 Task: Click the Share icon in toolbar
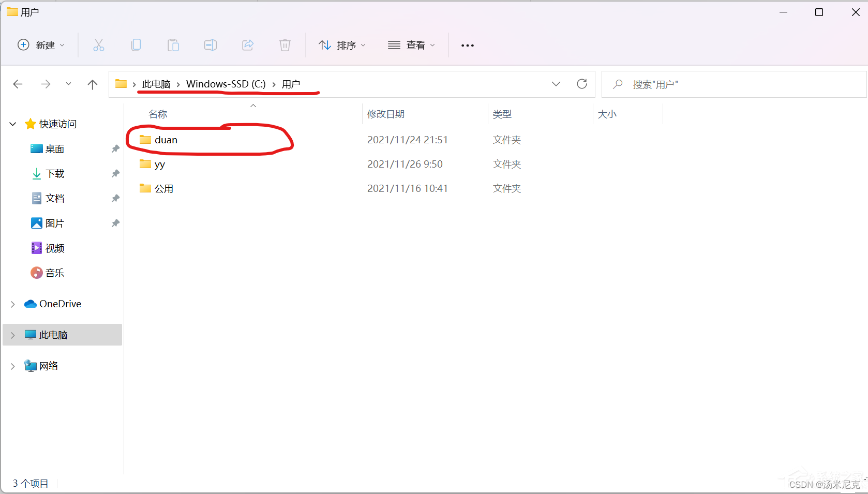248,46
